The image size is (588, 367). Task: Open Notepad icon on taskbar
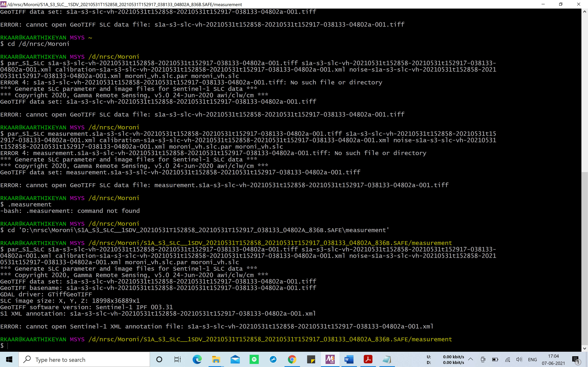coord(387,360)
